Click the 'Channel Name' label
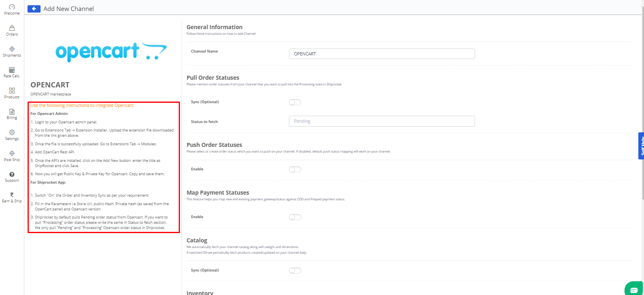The image size is (644, 295). (204, 51)
